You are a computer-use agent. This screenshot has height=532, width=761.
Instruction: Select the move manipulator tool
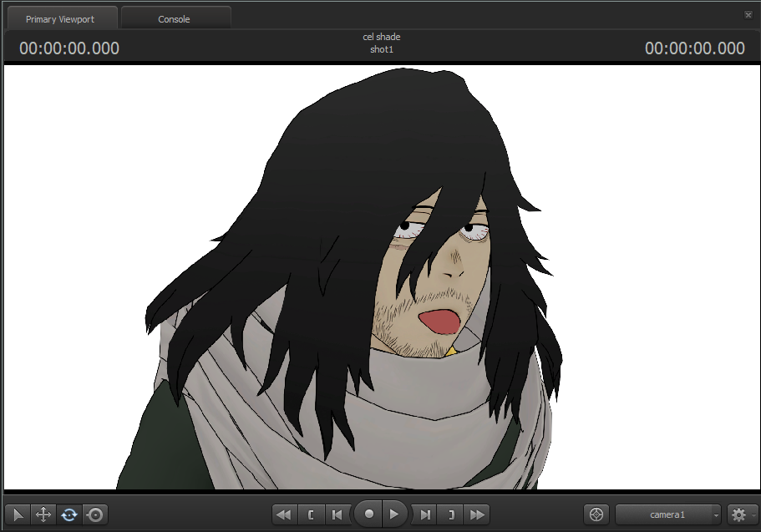[43, 514]
